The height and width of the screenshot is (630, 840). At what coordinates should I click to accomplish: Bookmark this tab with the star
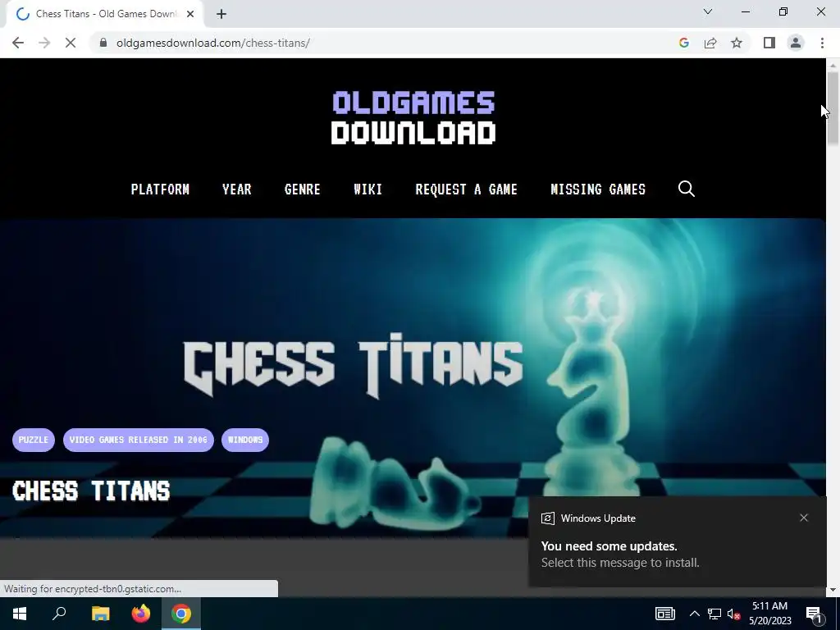[x=737, y=43]
